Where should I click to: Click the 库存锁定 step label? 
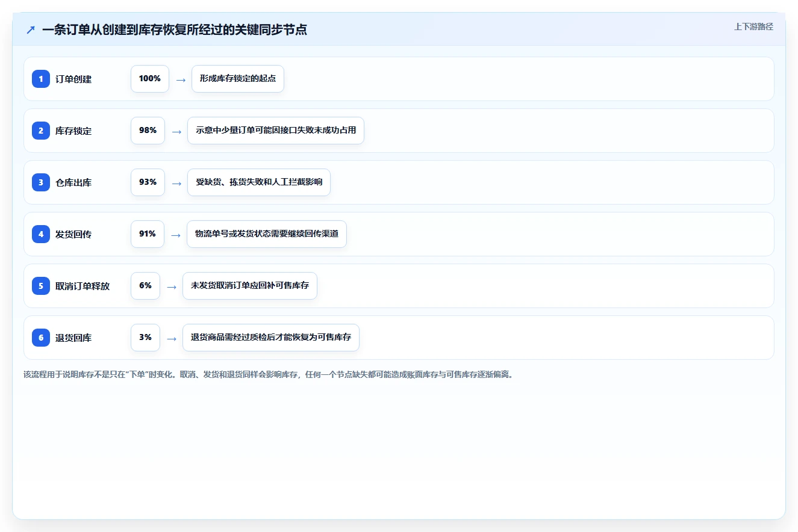click(x=73, y=131)
